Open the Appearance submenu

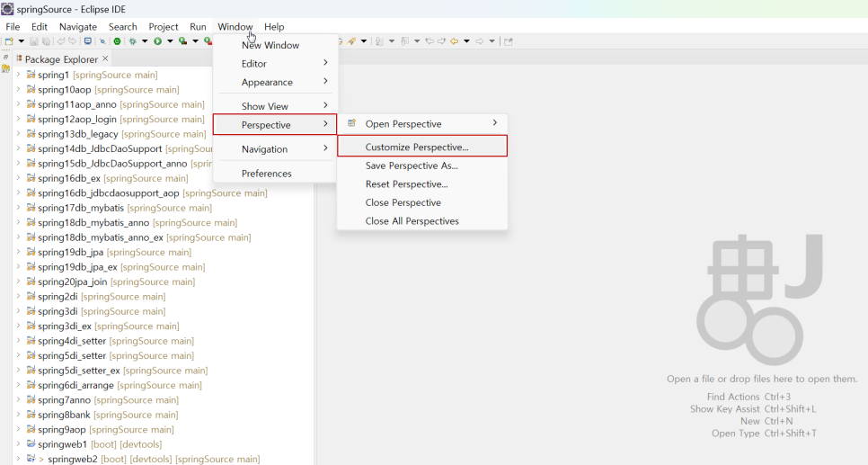(x=275, y=82)
